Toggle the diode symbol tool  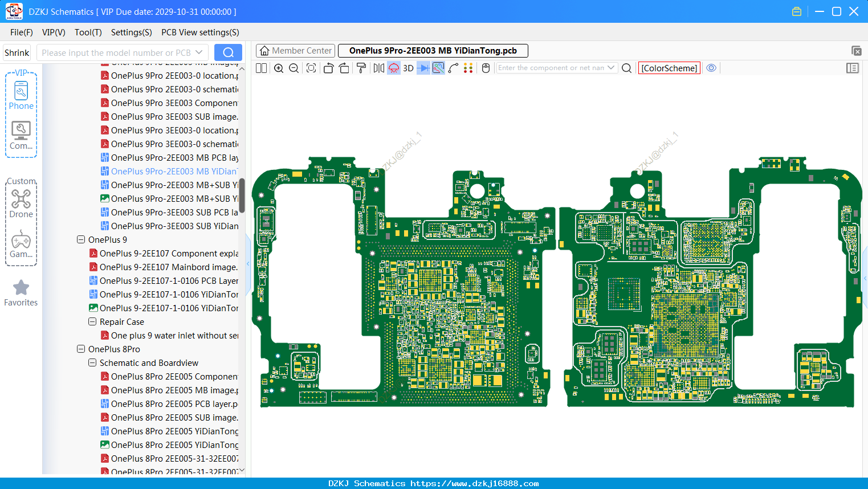click(423, 68)
